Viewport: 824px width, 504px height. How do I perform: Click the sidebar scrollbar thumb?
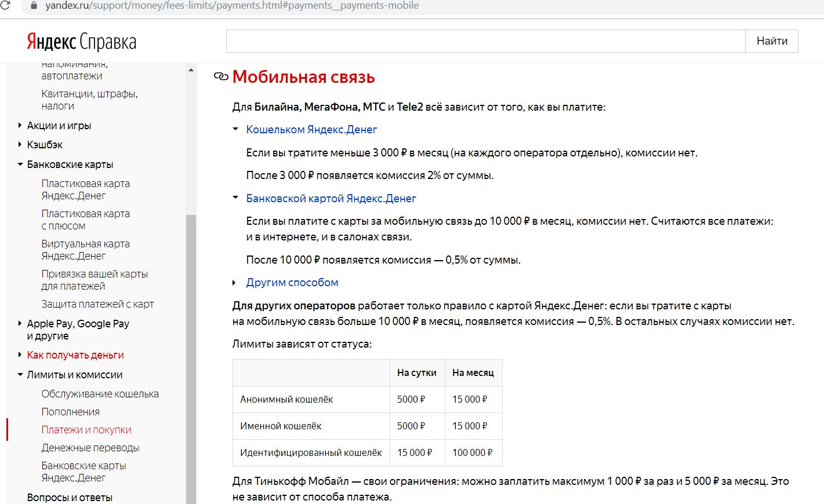(x=191, y=359)
